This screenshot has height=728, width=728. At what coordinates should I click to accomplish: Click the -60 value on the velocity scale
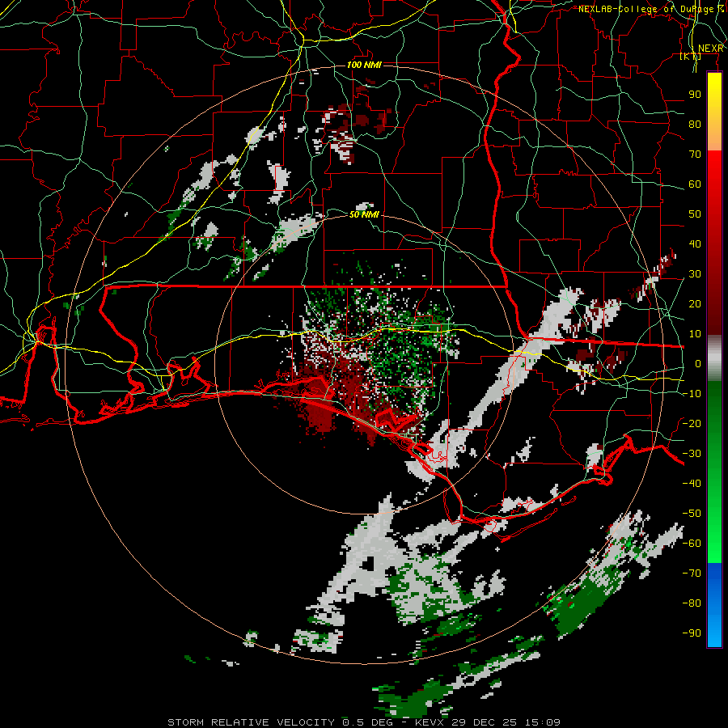coord(692,544)
